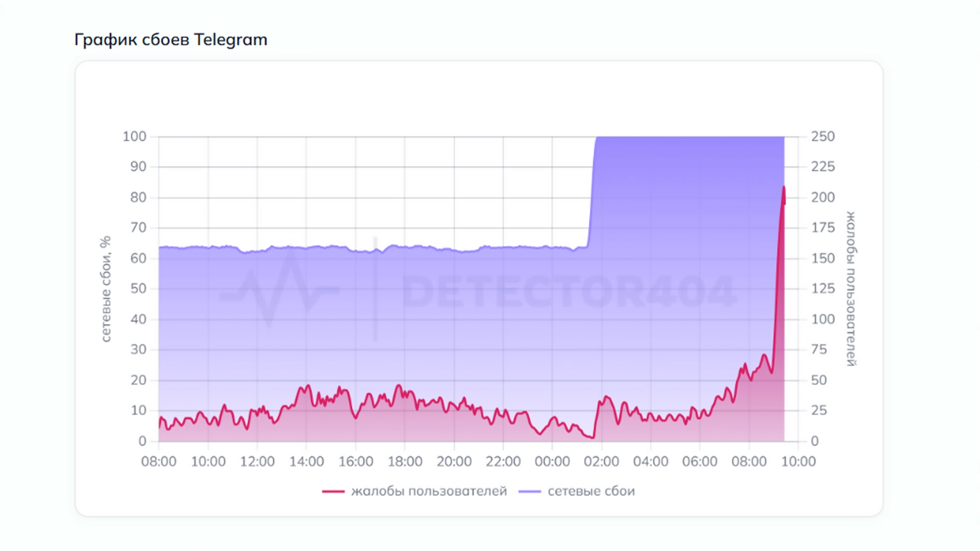Click the "сетевые сбои, %" vertical axis title

106,289
